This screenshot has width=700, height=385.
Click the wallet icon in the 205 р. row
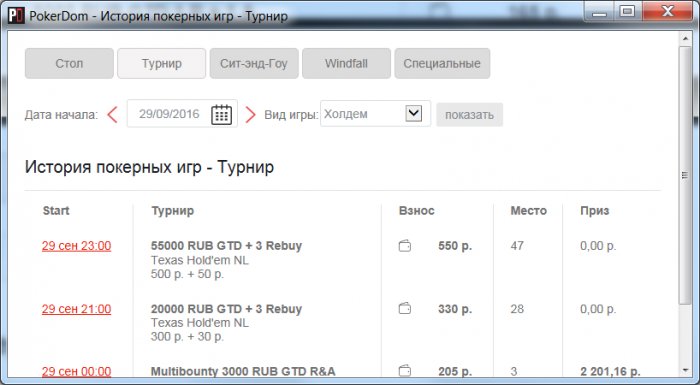[x=405, y=371]
